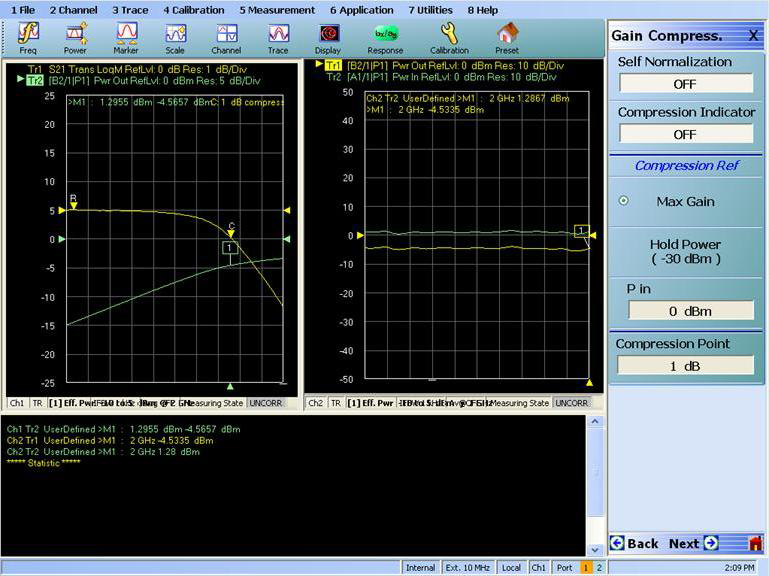Open the Freq toolbar icon
Viewport: 769px width, 576px height.
tap(28, 38)
